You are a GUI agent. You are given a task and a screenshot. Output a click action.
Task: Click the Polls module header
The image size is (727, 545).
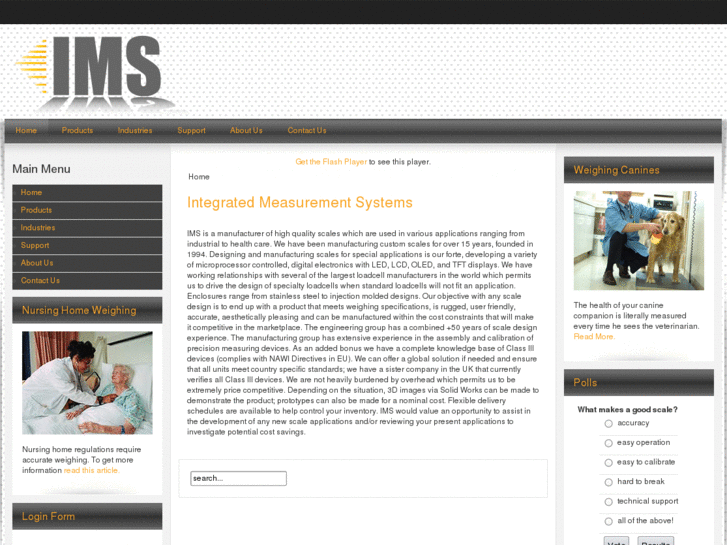[x=638, y=383]
